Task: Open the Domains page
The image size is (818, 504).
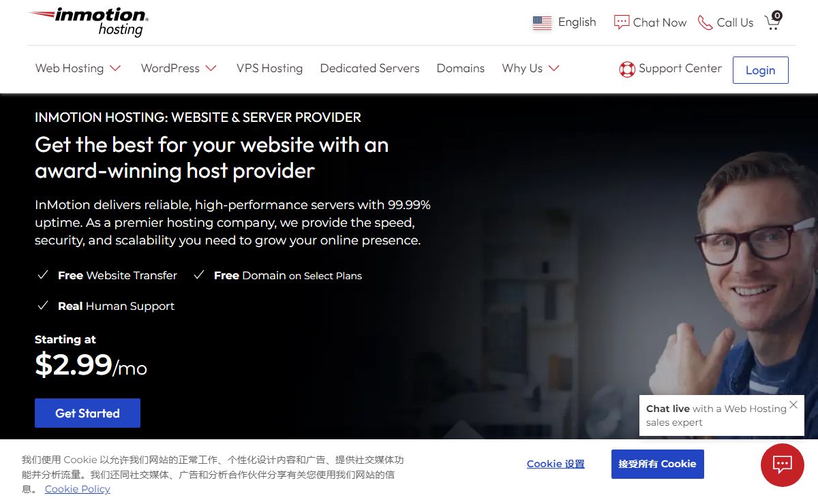Action: 461,68
